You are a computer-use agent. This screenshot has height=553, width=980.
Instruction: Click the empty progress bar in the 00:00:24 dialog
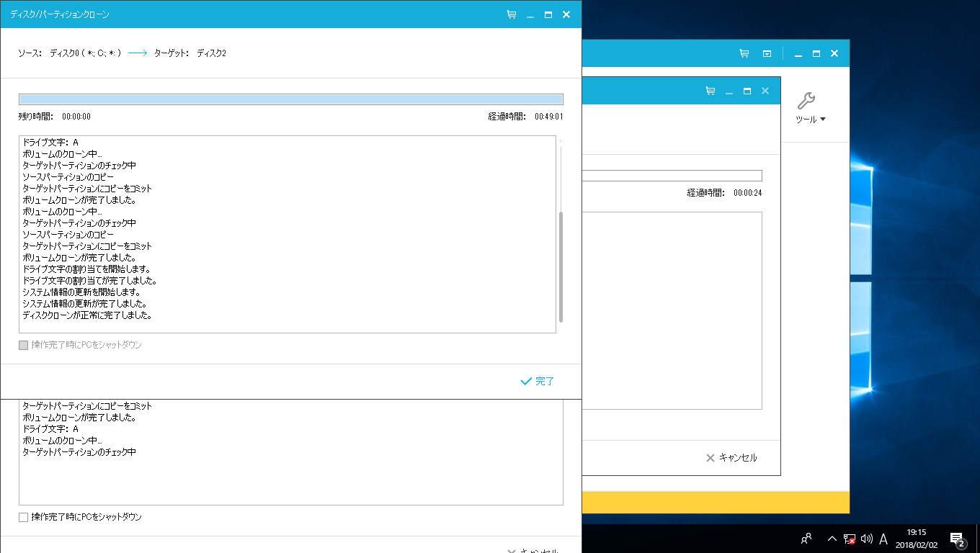point(672,176)
